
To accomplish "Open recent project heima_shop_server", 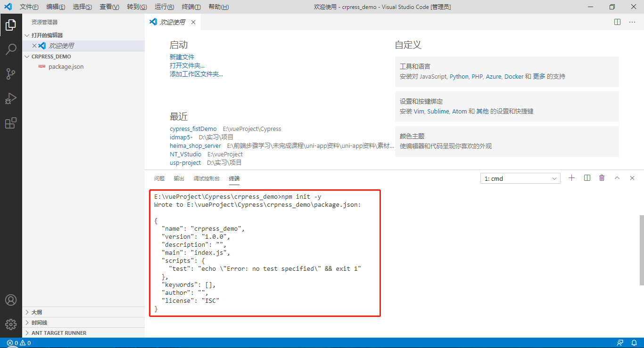I will click(195, 146).
